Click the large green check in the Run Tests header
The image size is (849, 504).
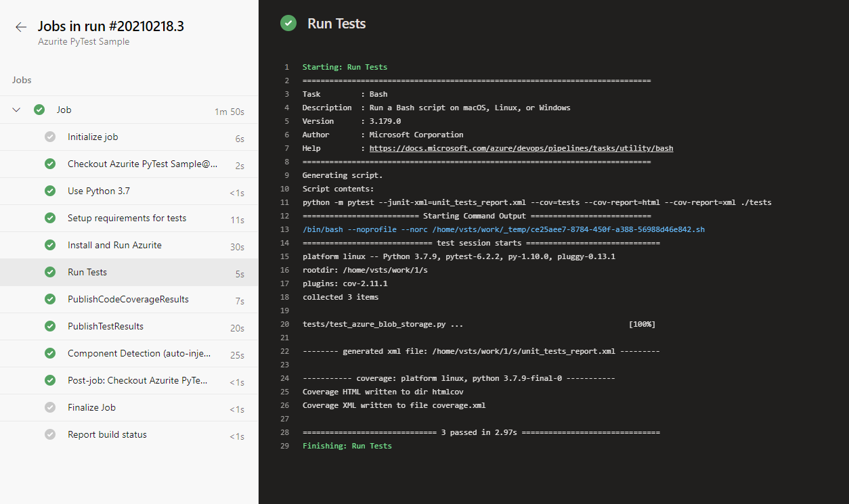click(x=289, y=24)
